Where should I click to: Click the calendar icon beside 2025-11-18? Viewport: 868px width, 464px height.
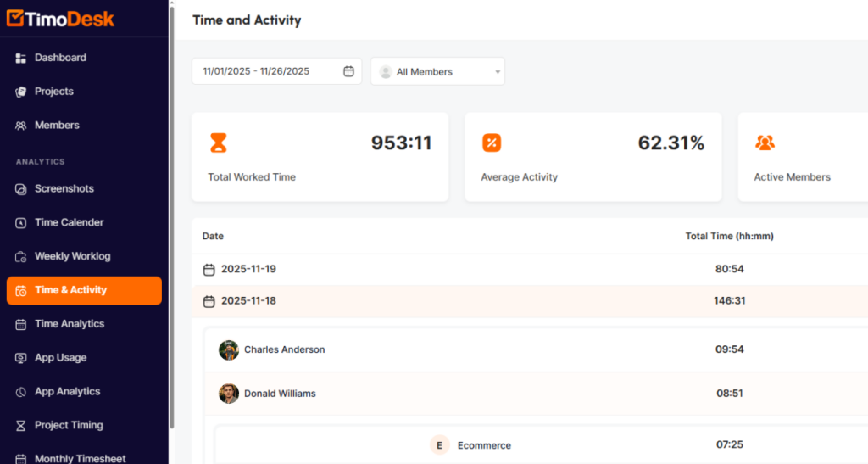pos(209,302)
